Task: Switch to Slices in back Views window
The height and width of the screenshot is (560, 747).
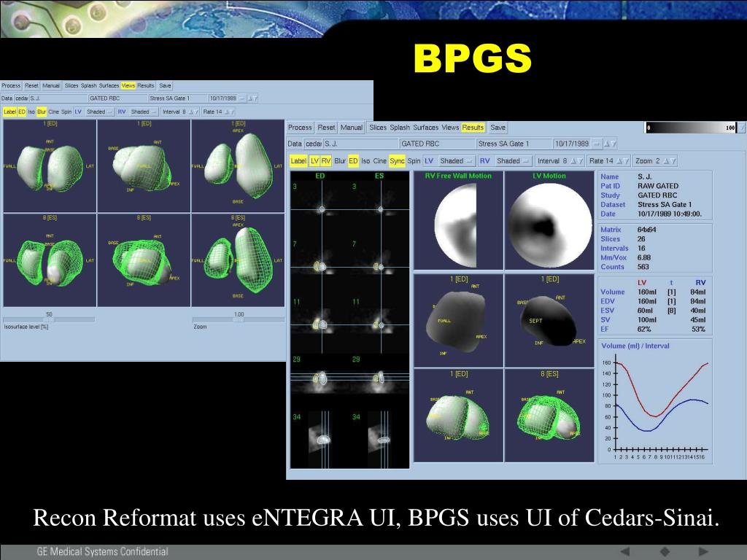Action: (x=71, y=86)
